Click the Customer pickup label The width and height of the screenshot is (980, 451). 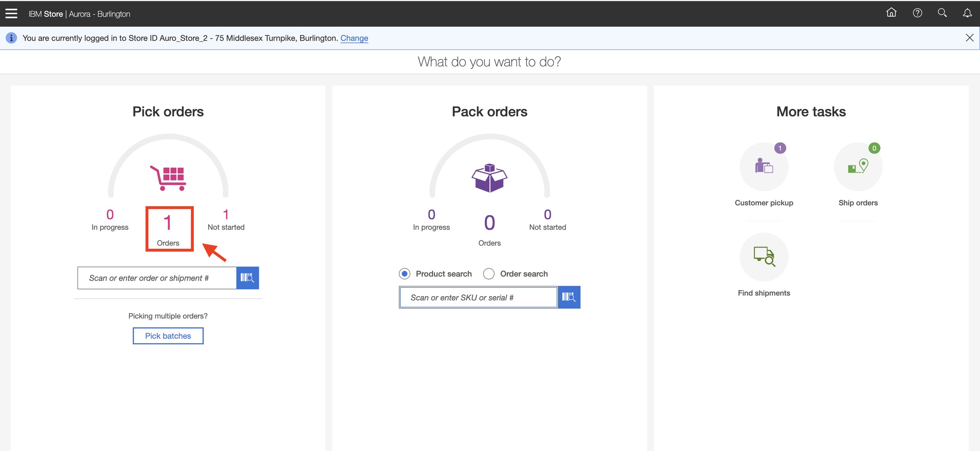click(x=764, y=203)
